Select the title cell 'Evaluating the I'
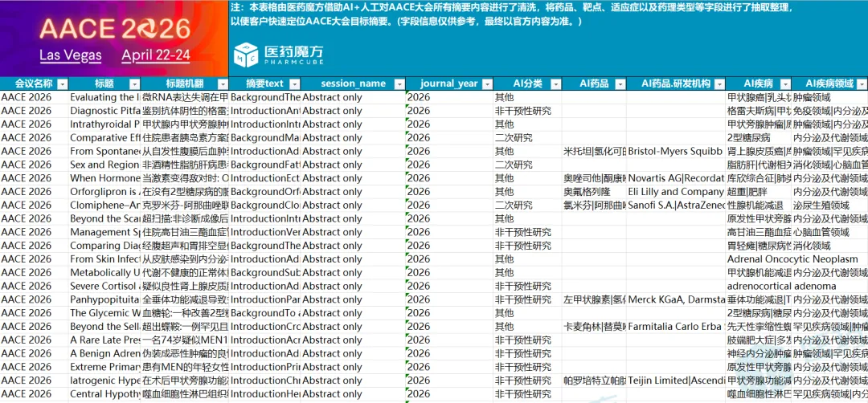 (x=105, y=97)
